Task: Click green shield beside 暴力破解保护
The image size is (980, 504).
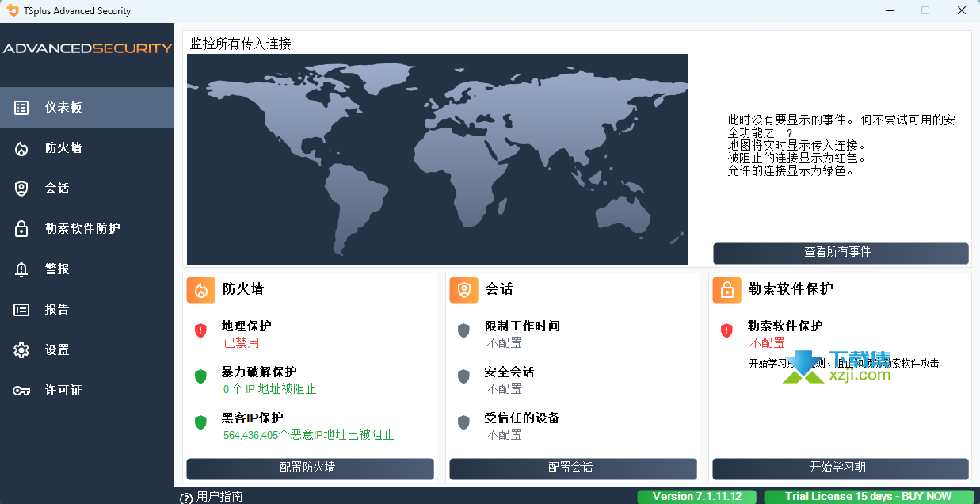Action: 200,376
